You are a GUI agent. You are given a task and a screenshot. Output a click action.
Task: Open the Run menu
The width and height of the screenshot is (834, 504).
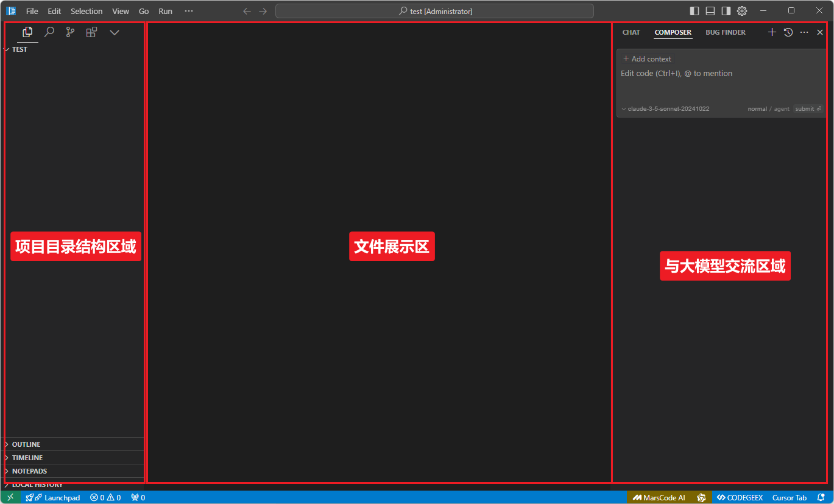click(165, 11)
